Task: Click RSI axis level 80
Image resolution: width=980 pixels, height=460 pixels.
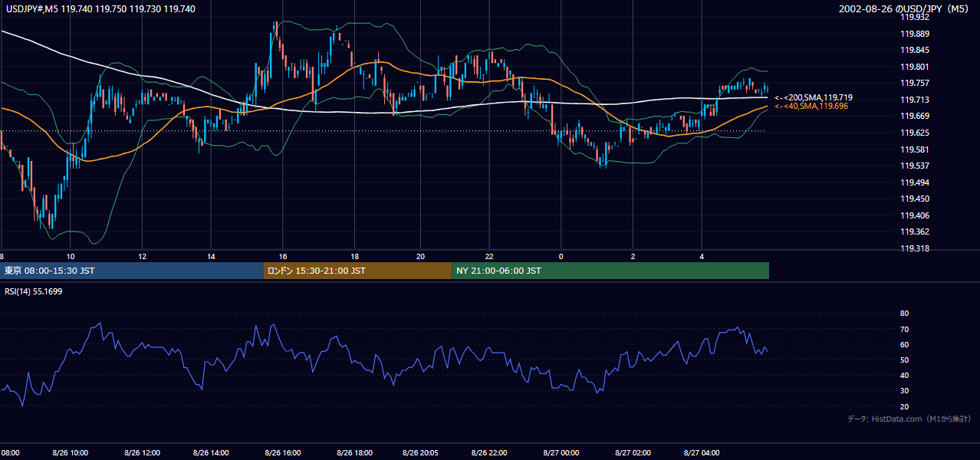Action: click(904, 314)
